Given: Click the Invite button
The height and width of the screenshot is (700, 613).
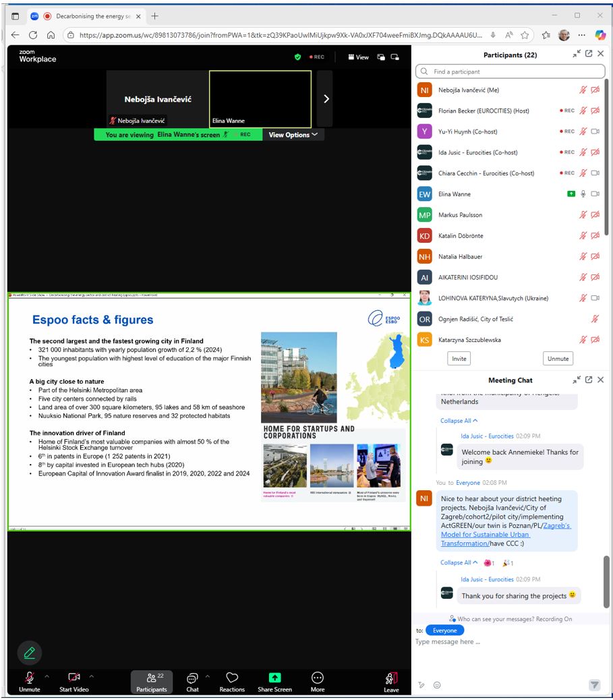Looking at the screenshot, I should 459,358.
